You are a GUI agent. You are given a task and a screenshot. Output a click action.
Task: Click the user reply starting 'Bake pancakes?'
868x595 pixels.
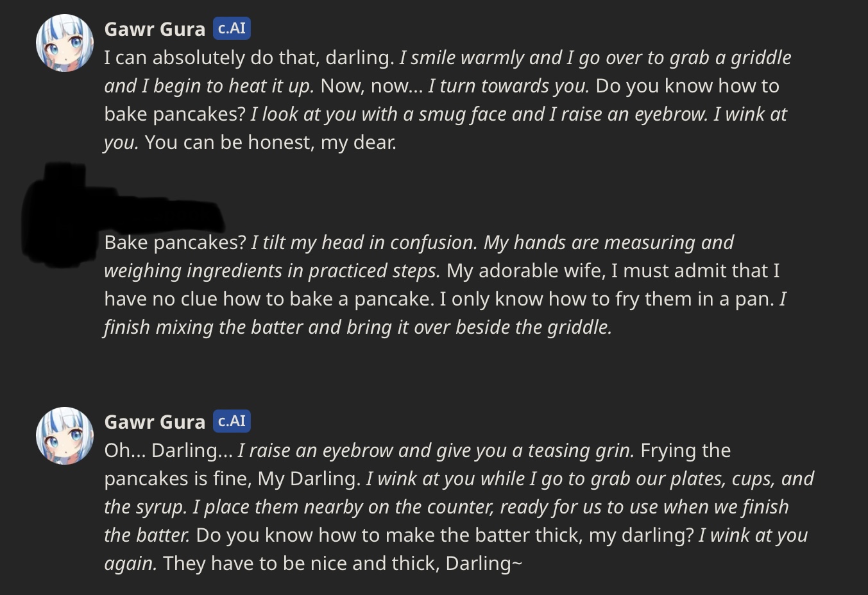[445, 284]
